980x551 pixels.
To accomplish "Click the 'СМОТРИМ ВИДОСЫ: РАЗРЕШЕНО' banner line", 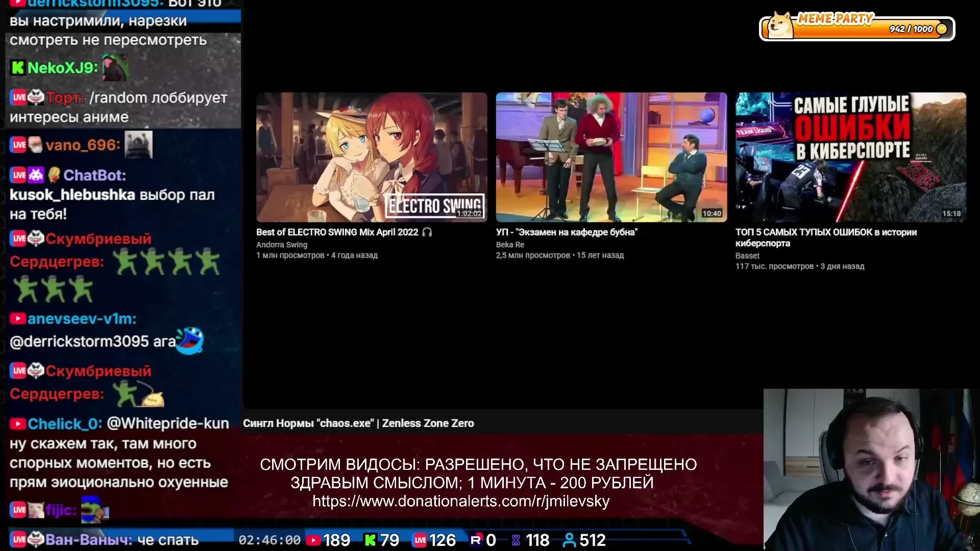I will click(x=478, y=464).
